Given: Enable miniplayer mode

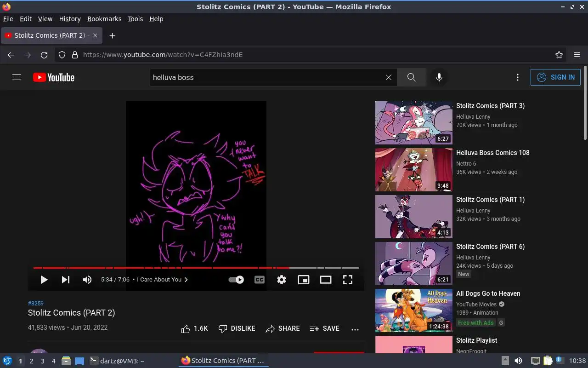Looking at the screenshot, I should (304, 280).
